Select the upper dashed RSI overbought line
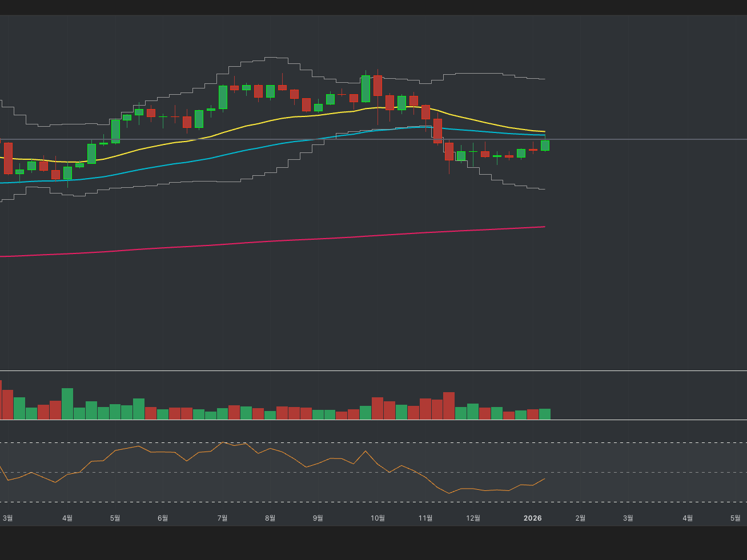 (628, 443)
